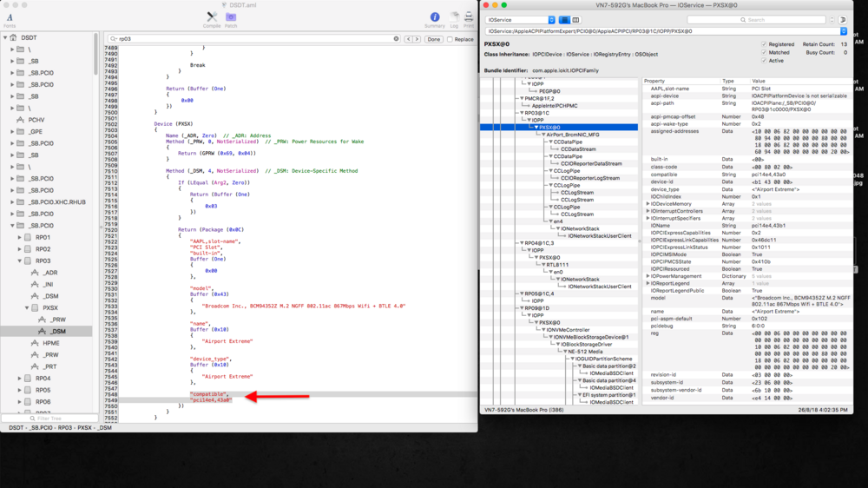Expand the IOPowerManagement property dictionary
The height and width of the screenshot is (488, 868).
pos(648,276)
